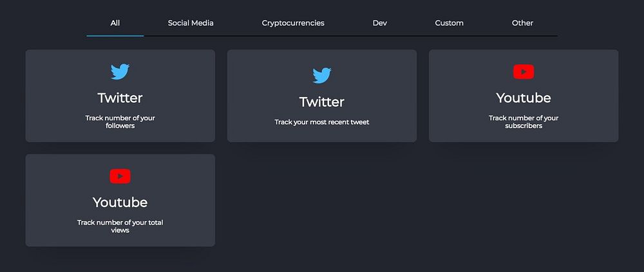Screen dimensions: 644x272
Task: Click YouTube play icon on total views card
Action: click(120, 176)
